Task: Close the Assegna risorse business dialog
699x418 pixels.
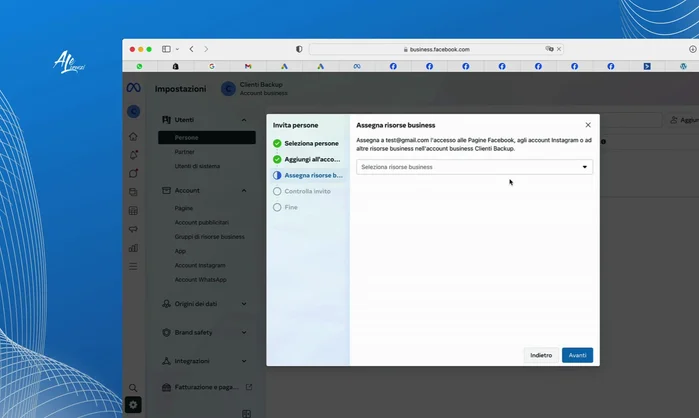Action: coord(588,125)
